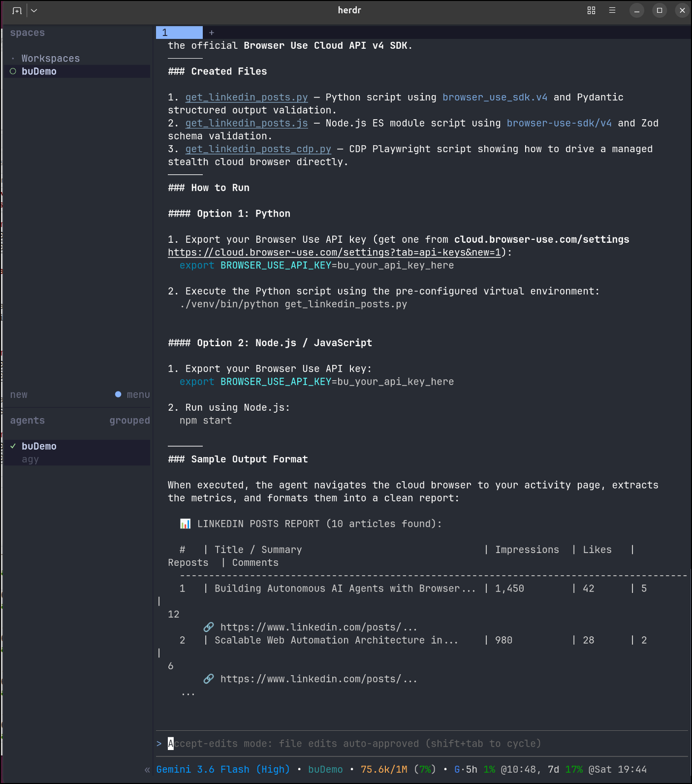Open the get_linkedin_posts.py file link
The height and width of the screenshot is (784, 692).
click(x=247, y=98)
